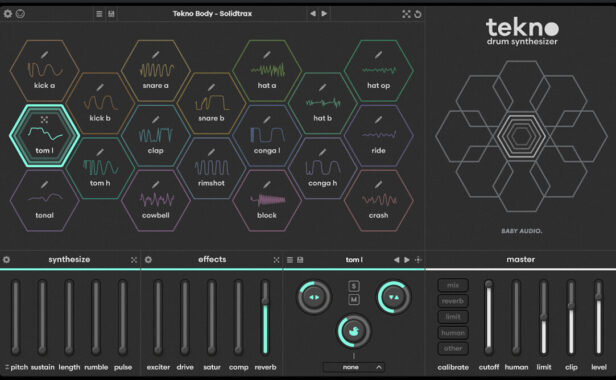Click the exciter effect slider
616x380 pixels.
(x=158, y=317)
